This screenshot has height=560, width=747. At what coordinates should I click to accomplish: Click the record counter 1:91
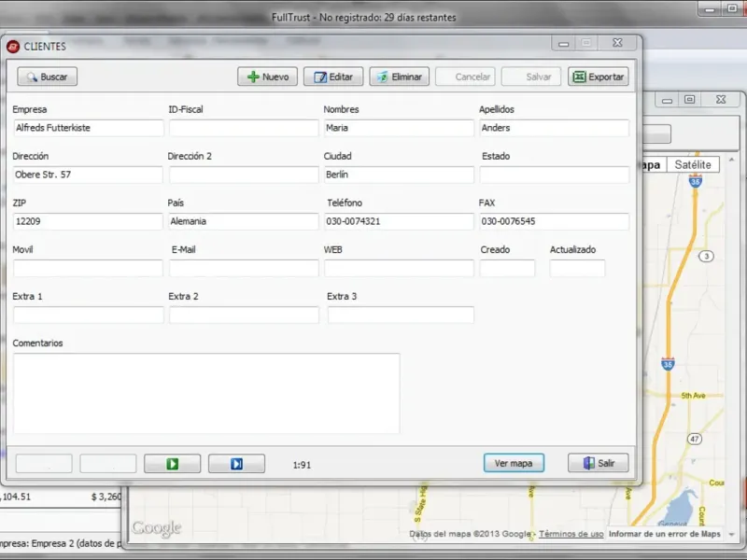(302, 465)
